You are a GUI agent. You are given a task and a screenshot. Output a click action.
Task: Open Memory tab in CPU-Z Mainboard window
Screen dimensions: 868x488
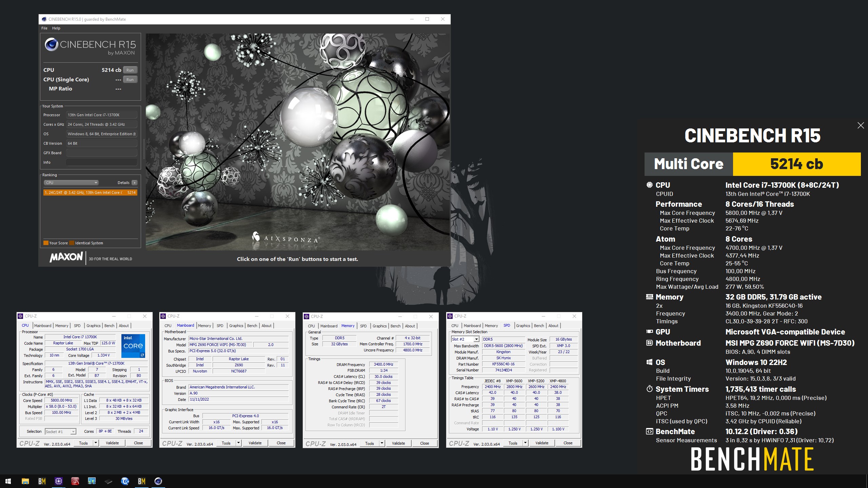[x=204, y=326]
